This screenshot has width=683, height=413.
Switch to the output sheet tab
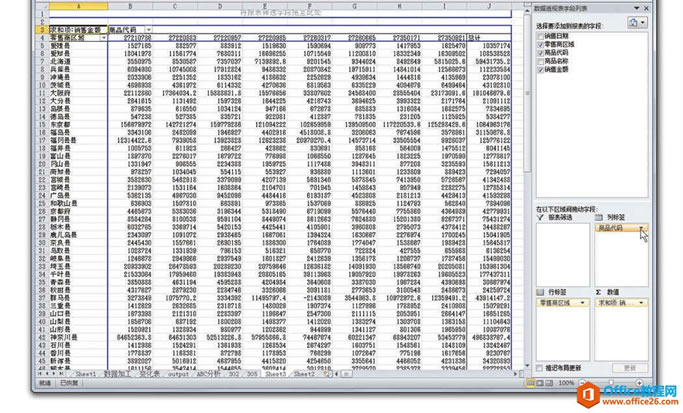(x=178, y=374)
